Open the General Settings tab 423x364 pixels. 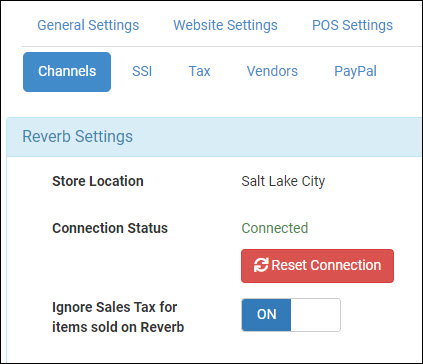88,25
